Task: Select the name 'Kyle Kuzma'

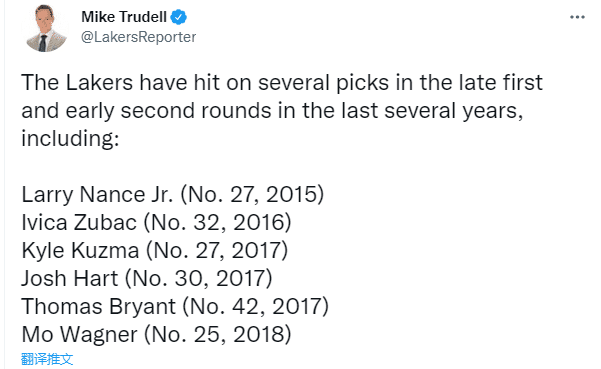Action: [80, 250]
